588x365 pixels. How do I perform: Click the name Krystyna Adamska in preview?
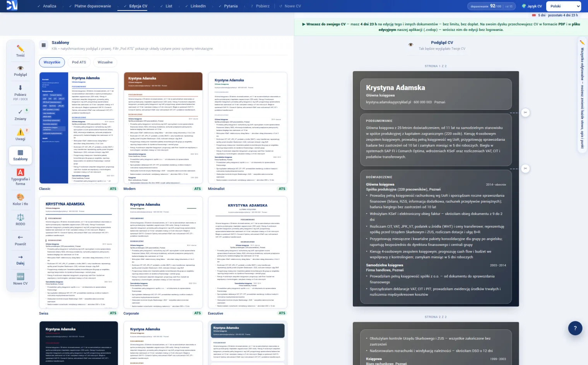(x=395, y=88)
